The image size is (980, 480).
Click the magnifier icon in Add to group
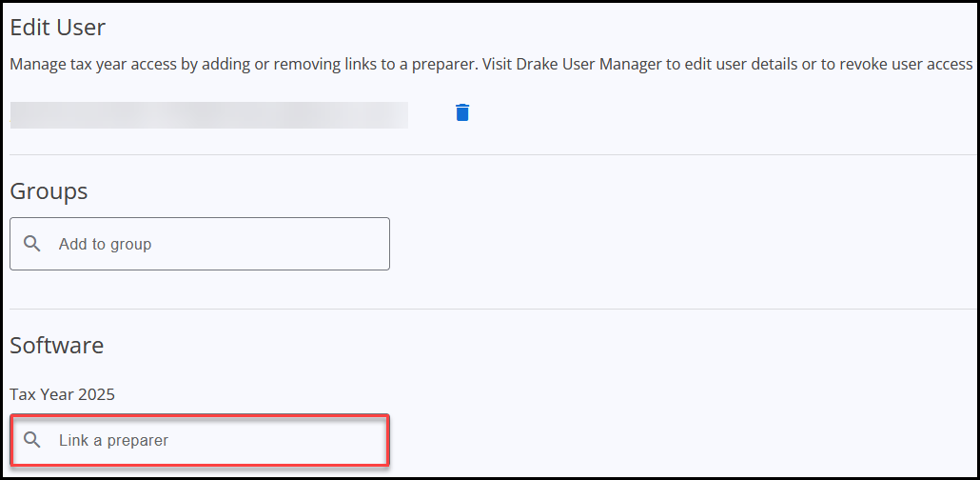32,244
